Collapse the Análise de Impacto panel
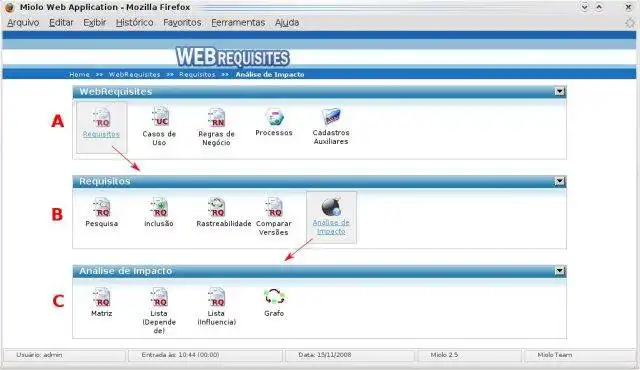 click(560, 271)
